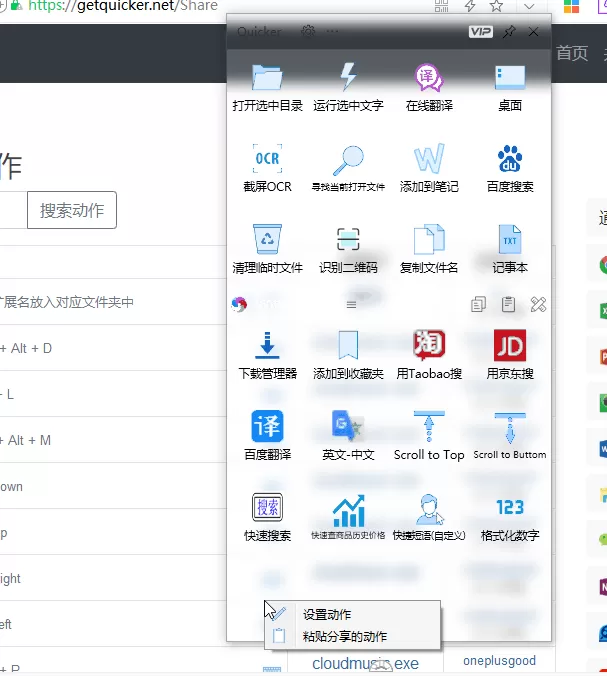Image resolution: width=607 pixels, height=676 pixels.
Task: Open the 记事本 TXT notepad icon
Action: point(510,239)
